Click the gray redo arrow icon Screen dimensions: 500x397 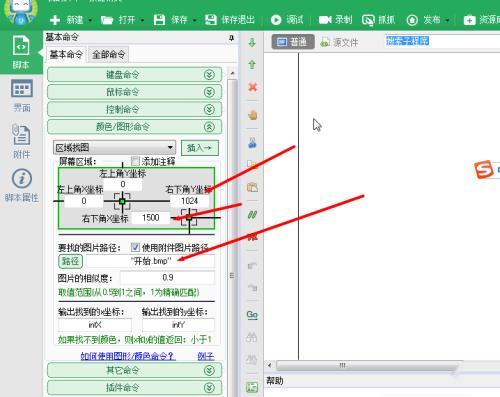tap(252, 287)
